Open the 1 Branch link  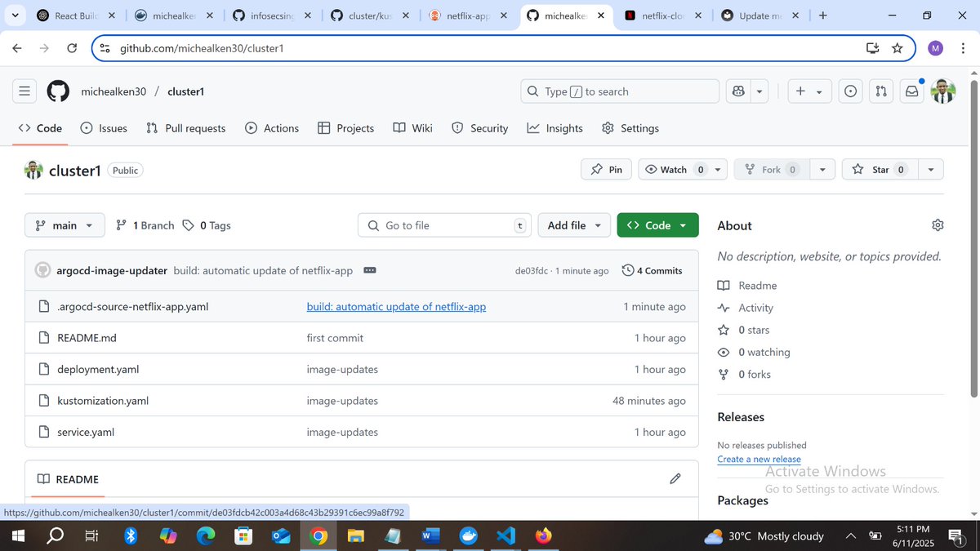coord(145,225)
